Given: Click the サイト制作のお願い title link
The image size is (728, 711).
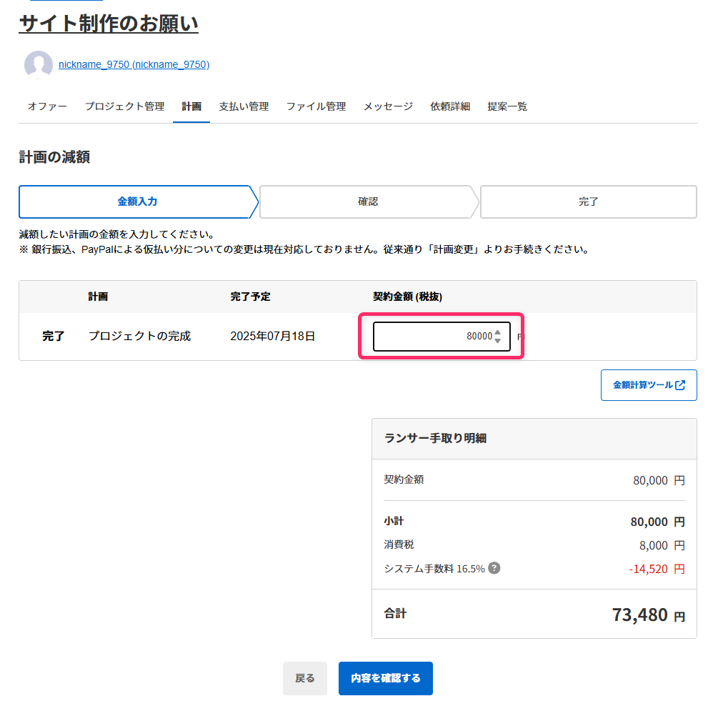Looking at the screenshot, I should pos(108,24).
